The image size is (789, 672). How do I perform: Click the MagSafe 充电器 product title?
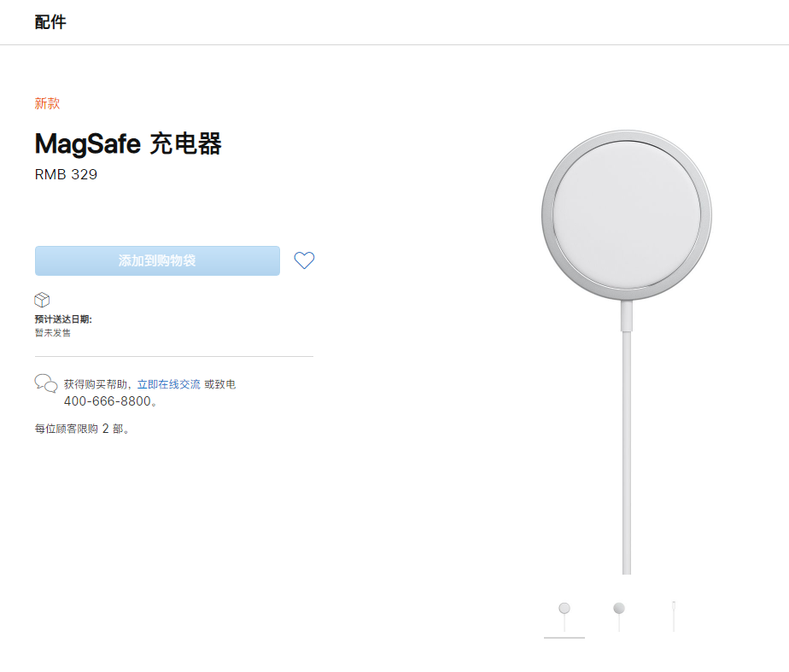pos(126,144)
